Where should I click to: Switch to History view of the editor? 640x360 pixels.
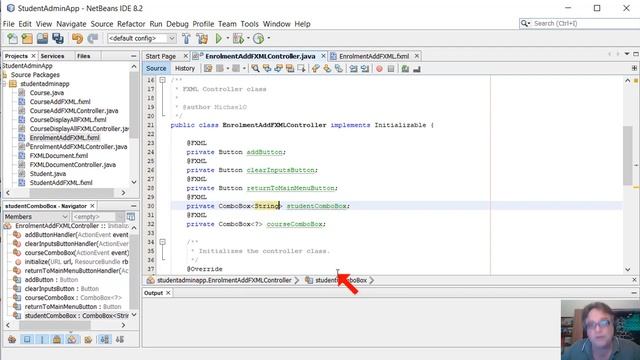tap(185, 69)
